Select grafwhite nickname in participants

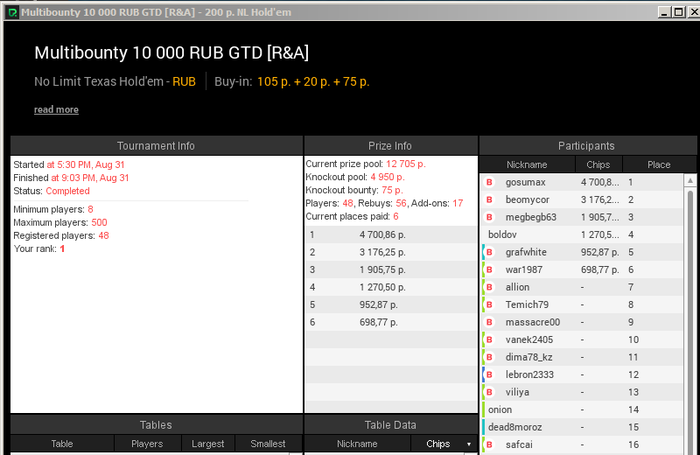tap(526, 252)
